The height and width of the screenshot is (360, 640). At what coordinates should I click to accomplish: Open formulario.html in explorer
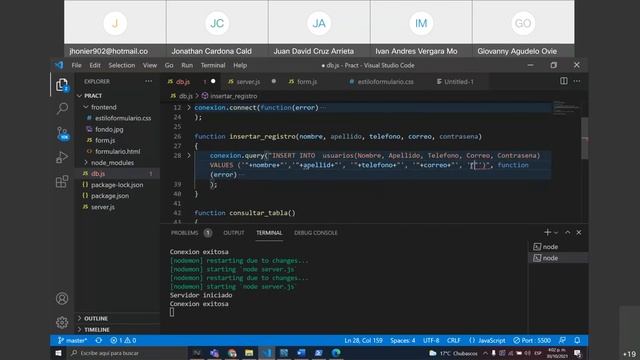click(x=117, y=151)
